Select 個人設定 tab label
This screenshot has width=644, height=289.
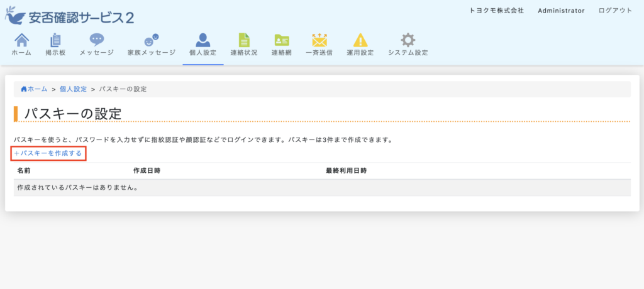(x=203, y=53)
